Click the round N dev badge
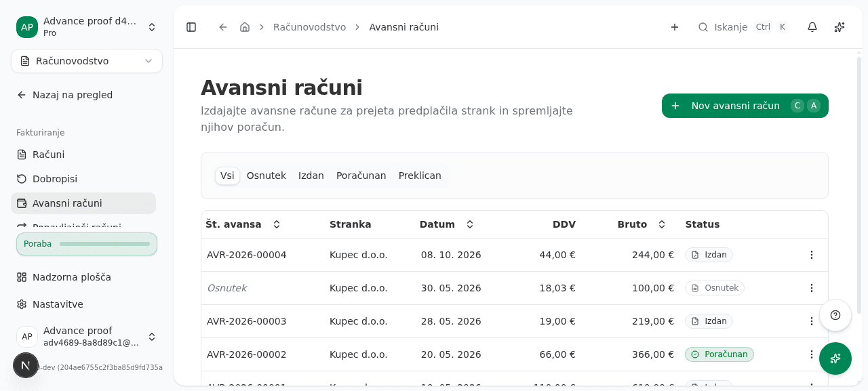868x391 pixels. pos(26,365)
